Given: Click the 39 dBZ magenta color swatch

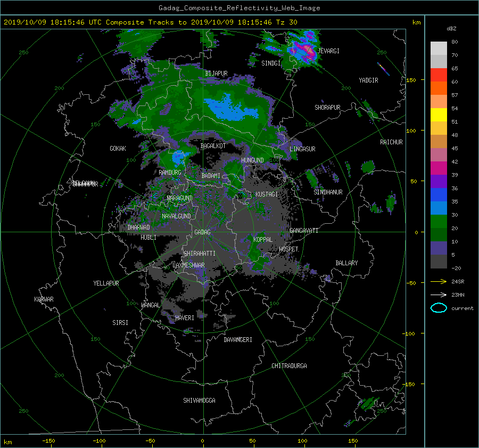Looking at the screenshot, I should coord(439,168).
